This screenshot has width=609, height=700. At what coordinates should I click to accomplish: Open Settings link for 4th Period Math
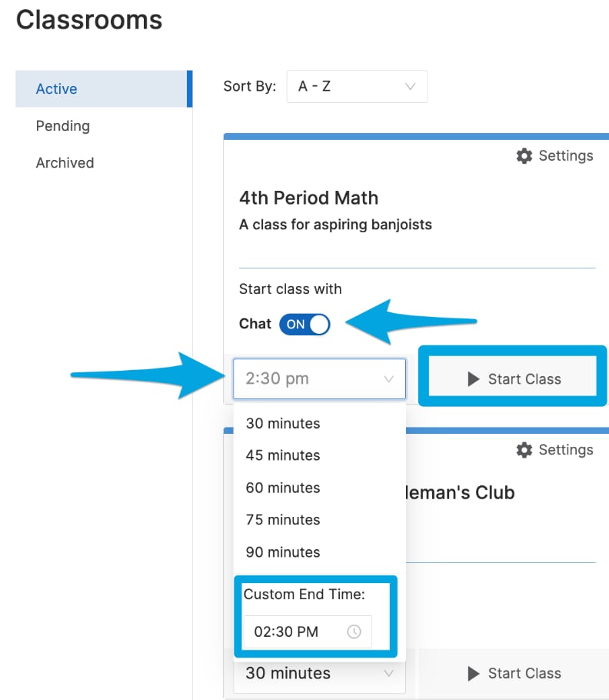tap(555, 156)
